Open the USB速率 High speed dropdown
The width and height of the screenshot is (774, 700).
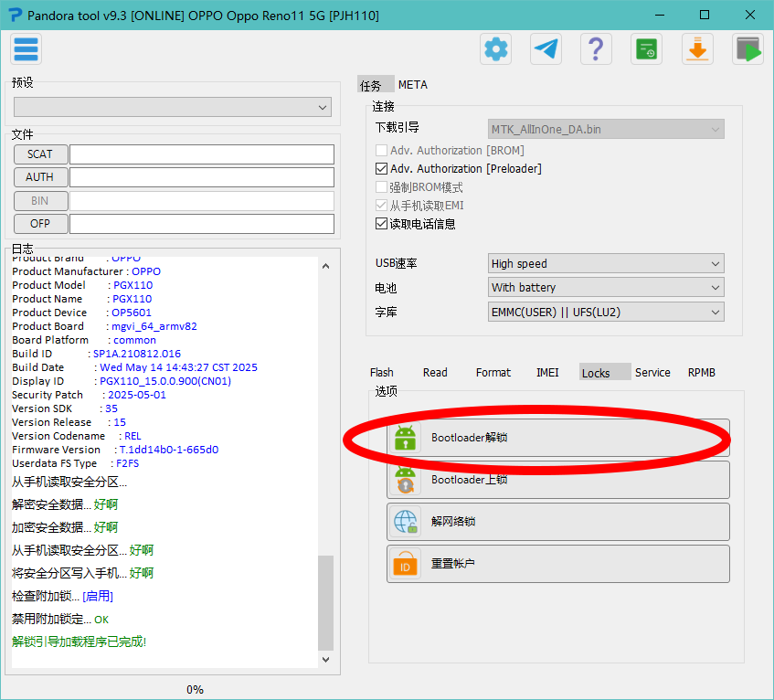pos(606,263)
